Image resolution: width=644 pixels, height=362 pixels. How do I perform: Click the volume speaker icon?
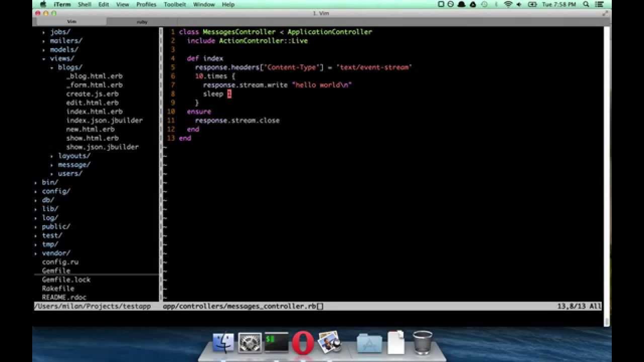click(520, 5)
